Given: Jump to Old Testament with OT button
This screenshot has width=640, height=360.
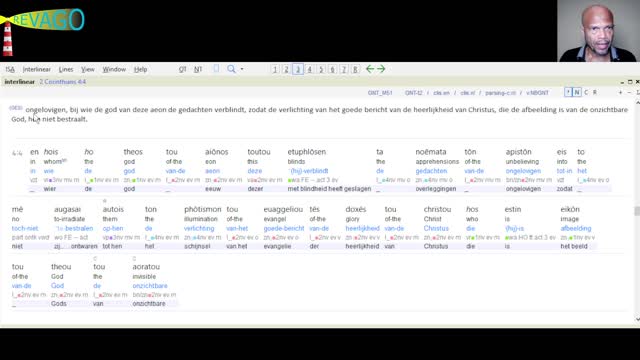Looking at the screenshot, I should [182, 69].
